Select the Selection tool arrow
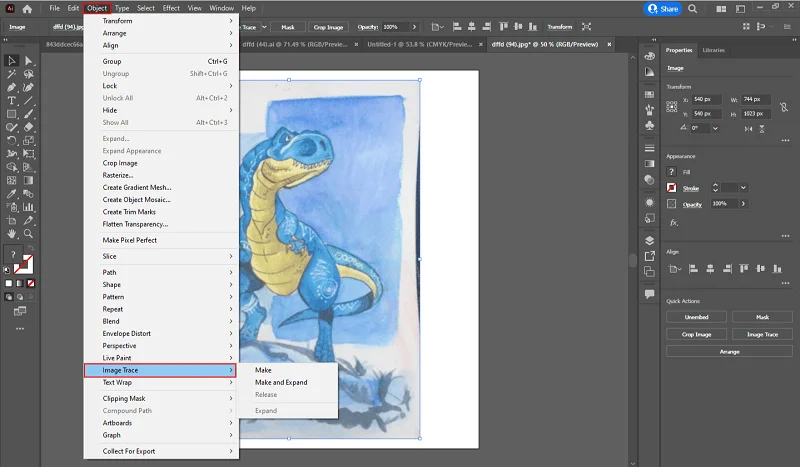The width and height of the screenshot is (800, 467). (x=11, y=61)
